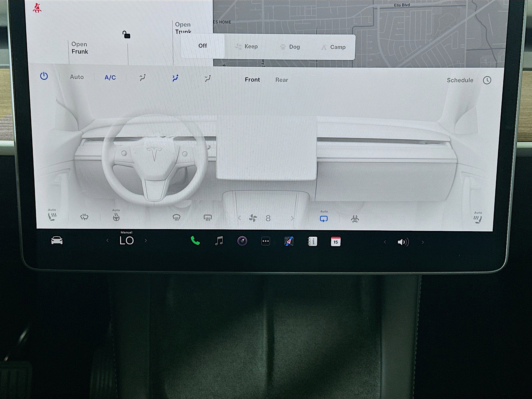Open the Music player from the dock
The image size is (532, 399).
tap(219, 240)
